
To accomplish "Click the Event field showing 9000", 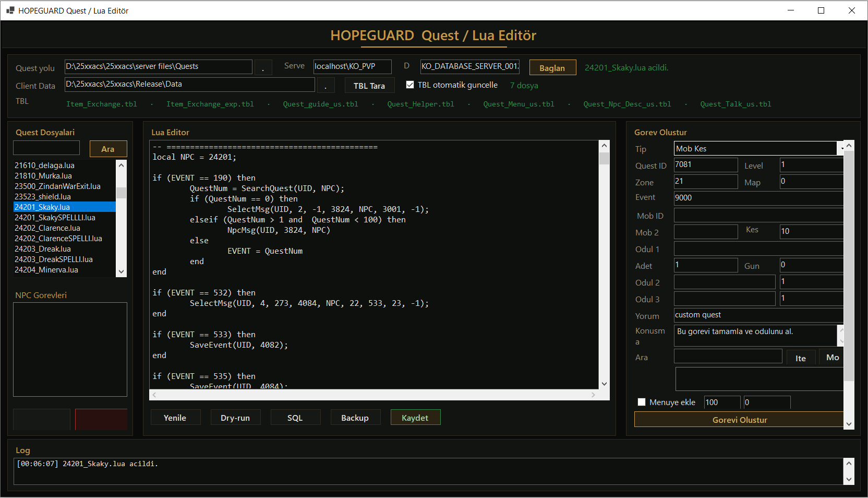I will point(759,198).
